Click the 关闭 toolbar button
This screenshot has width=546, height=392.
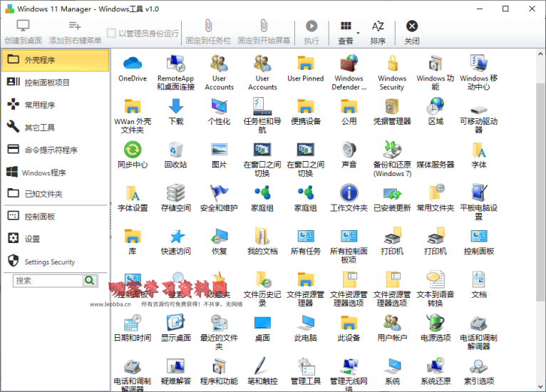click(411, 32)
